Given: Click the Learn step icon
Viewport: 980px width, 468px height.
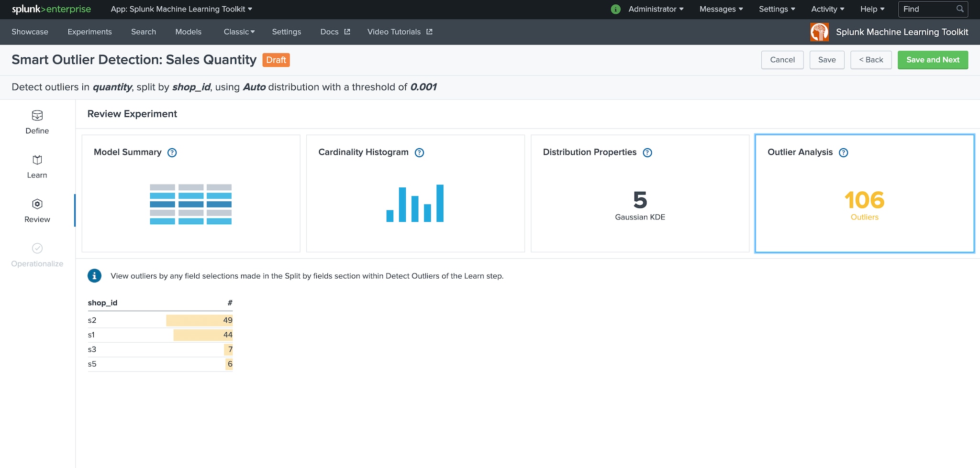Looking at the screenshot, I should coord(37,160).
